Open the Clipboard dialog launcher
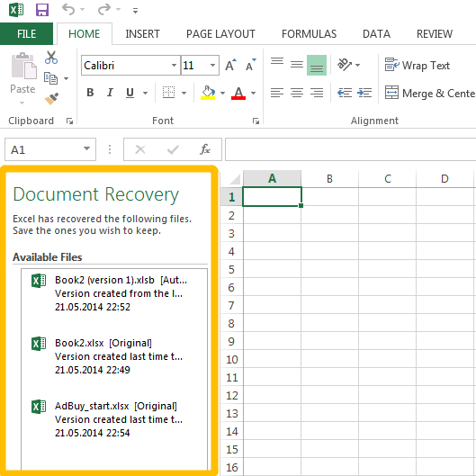476x476 pixels. (x=70, y=121)
